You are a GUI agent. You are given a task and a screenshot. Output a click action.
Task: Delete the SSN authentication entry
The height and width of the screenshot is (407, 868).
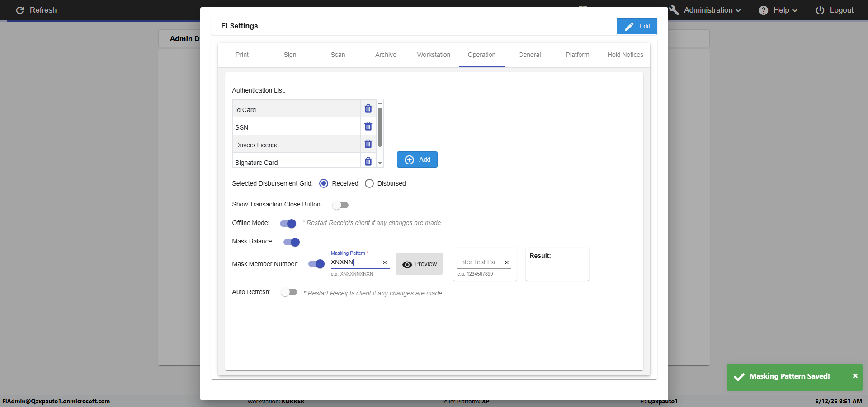click(x=368, y=126)
